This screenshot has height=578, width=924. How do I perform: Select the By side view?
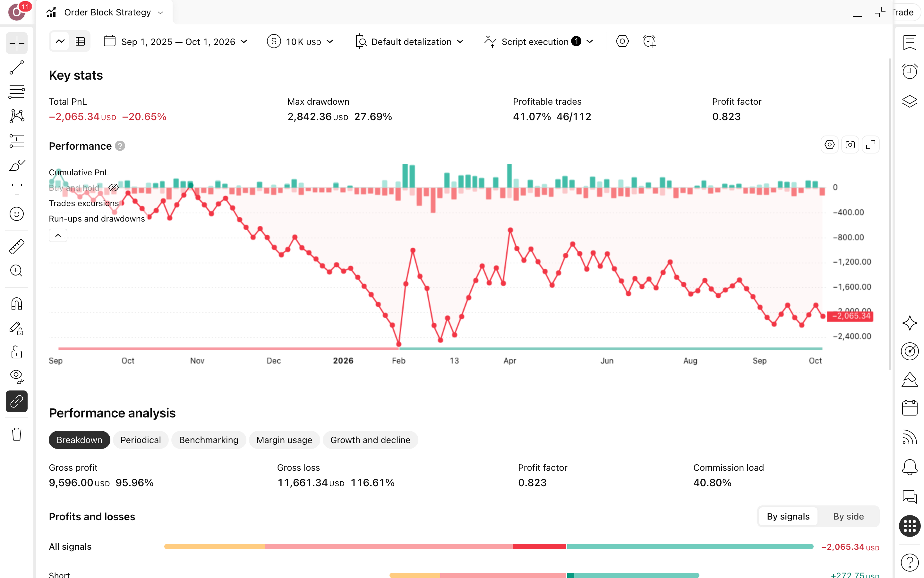click(x=848, y=516)
